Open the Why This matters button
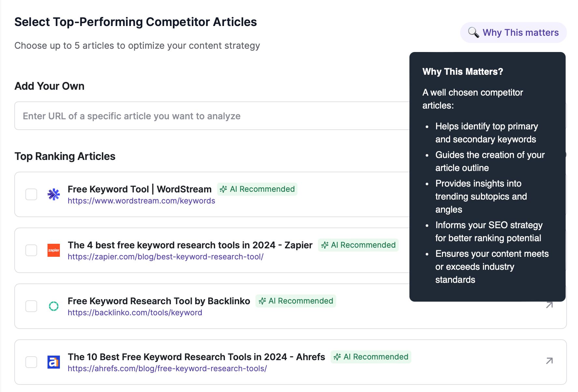578x392 pixels. (513, 32)
